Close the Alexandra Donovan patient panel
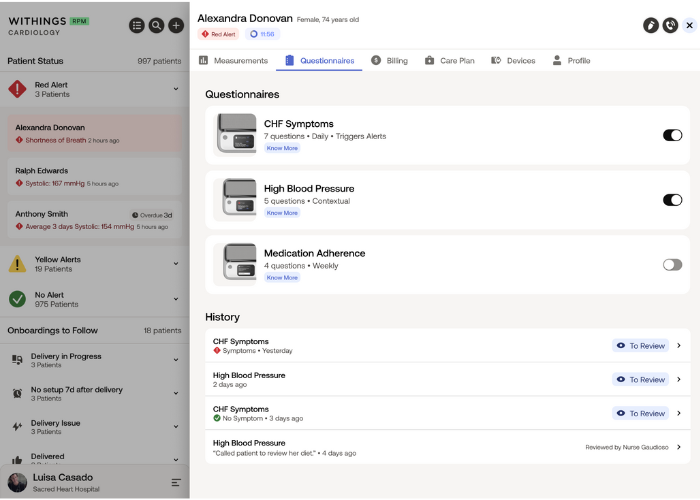The image size is (700, 500). coord(689,25)
